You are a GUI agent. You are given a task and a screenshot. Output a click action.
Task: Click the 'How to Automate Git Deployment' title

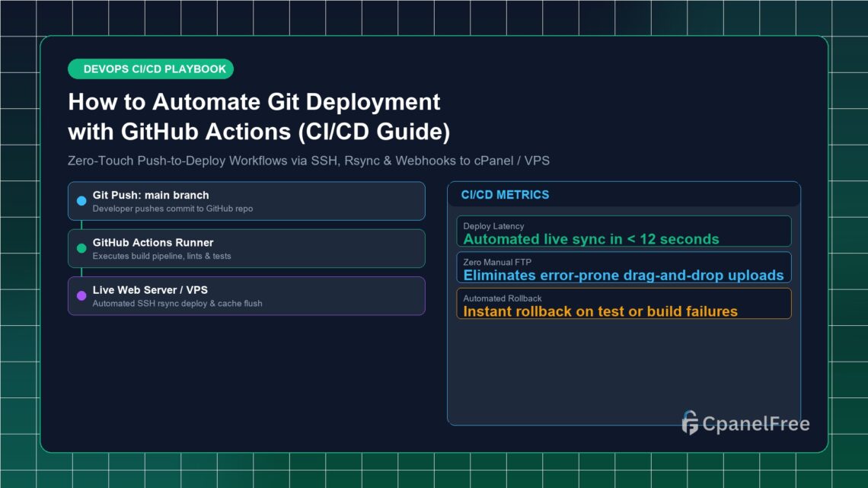pos(254,102)
